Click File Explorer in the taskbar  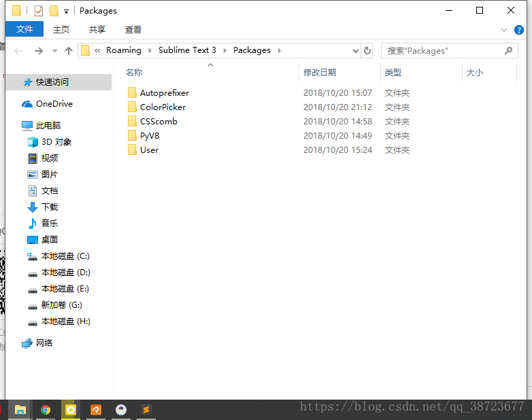[20, 410]
